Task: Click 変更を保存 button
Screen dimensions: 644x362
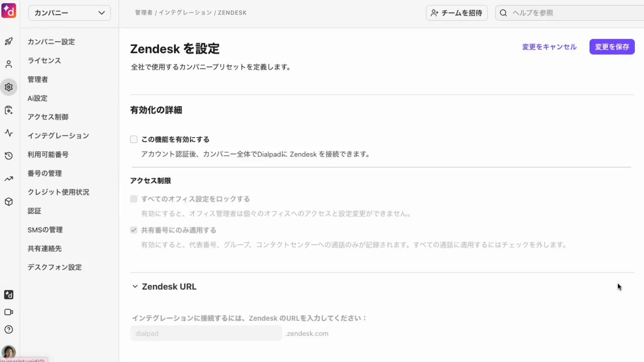Action: point(612,47)
